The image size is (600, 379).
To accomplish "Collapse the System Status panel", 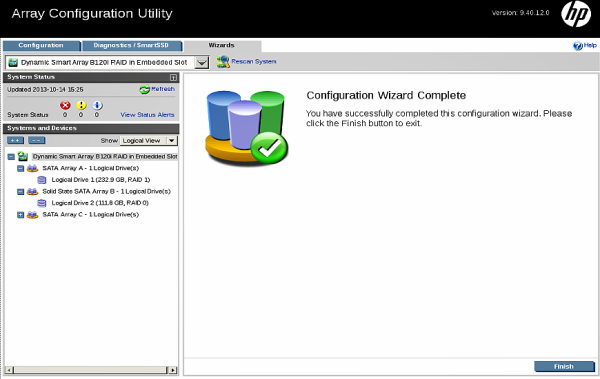I will pyautogui.click(x=173, y=77).
